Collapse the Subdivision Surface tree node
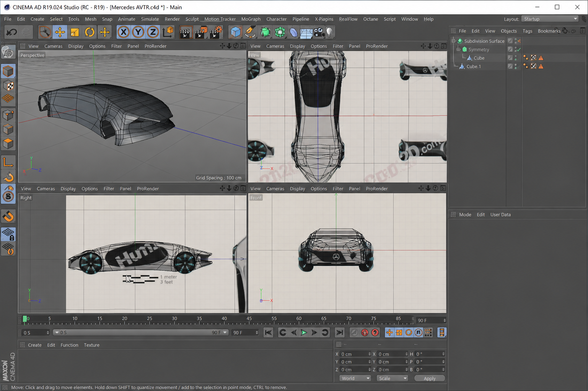The width and height of the screenshot is (588, 391). click(454, 41)
